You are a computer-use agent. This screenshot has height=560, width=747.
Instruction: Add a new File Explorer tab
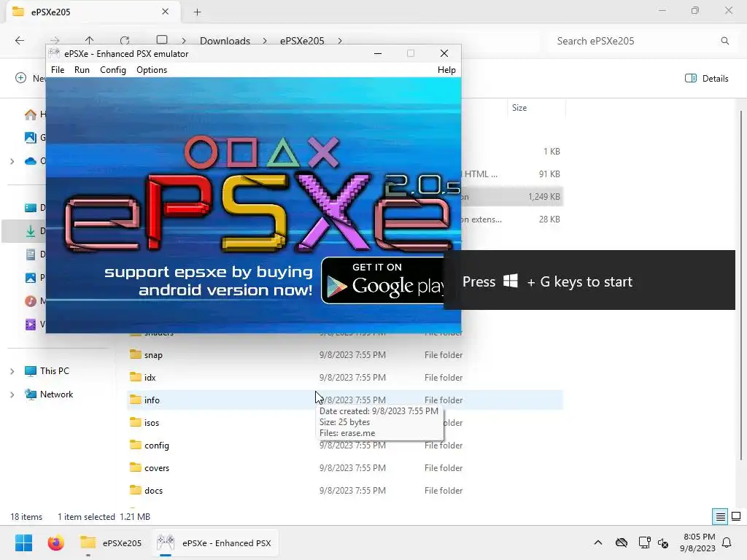(197, 12)
